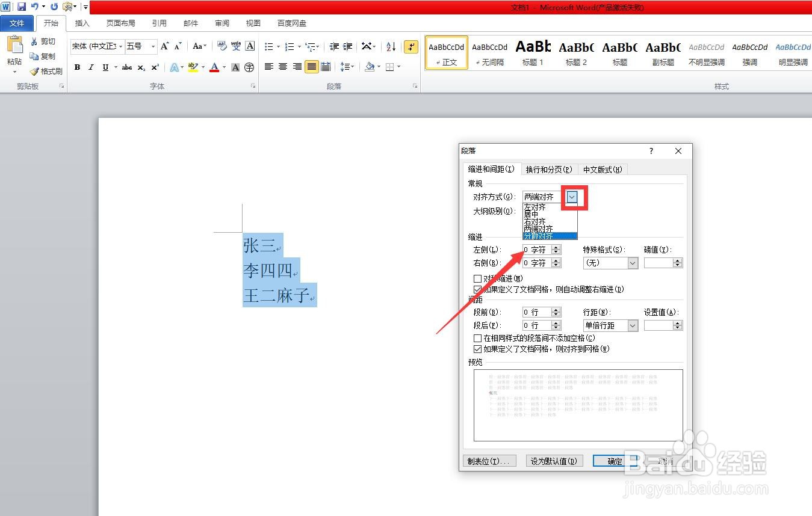Open the phonetic guide (拼音指南) tool

click(x=236, y=46)
